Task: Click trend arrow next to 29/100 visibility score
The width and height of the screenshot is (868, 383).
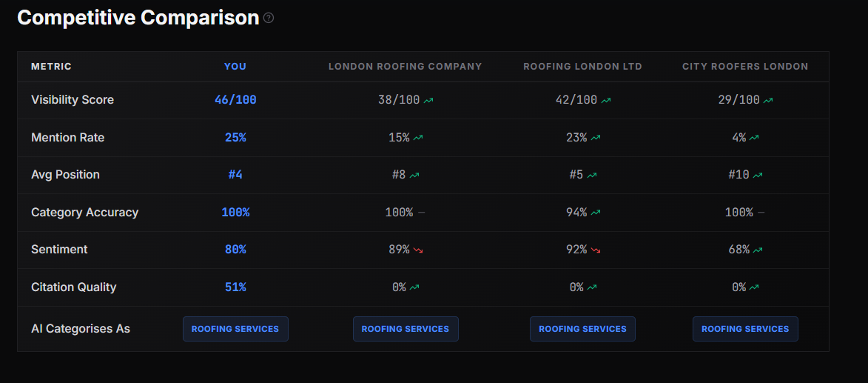Action: tap(768, 100)
